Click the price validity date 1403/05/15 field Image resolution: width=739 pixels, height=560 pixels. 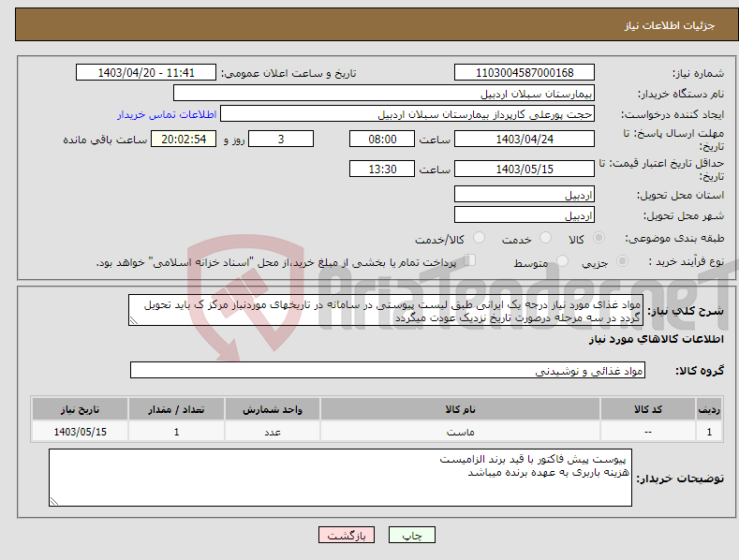click(525, 169)
